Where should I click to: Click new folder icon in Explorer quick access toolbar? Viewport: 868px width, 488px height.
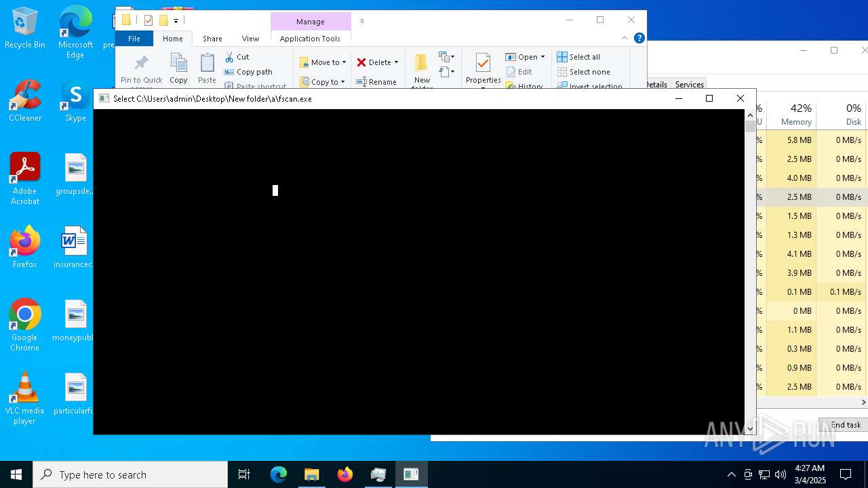[x=163, y=20]
